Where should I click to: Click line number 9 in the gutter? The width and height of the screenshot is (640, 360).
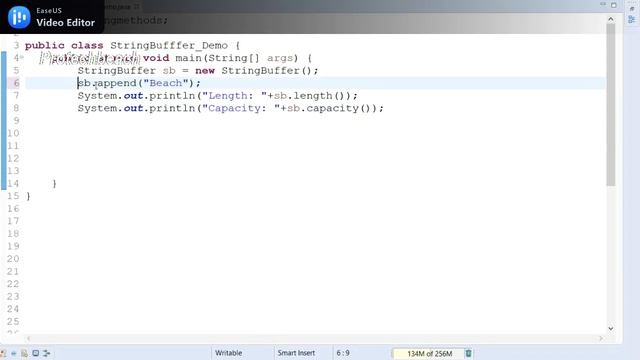tap(16, 120)
